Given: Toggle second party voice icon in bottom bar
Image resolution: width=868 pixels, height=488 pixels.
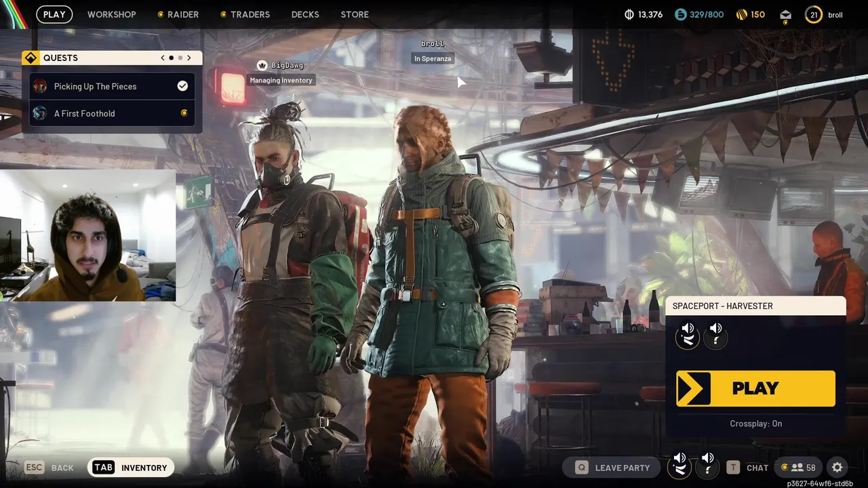Looking at the screenshot, I should tap(707, 465).
